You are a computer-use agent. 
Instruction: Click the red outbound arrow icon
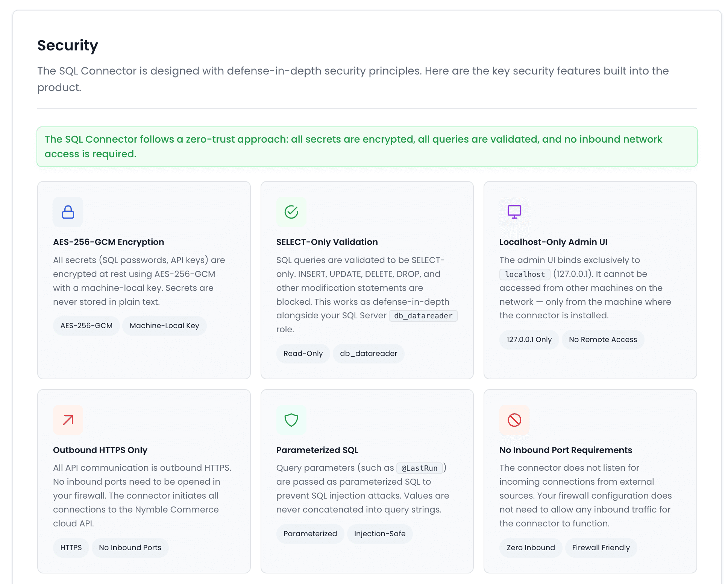pyautogui.click(x=68, y=420)
